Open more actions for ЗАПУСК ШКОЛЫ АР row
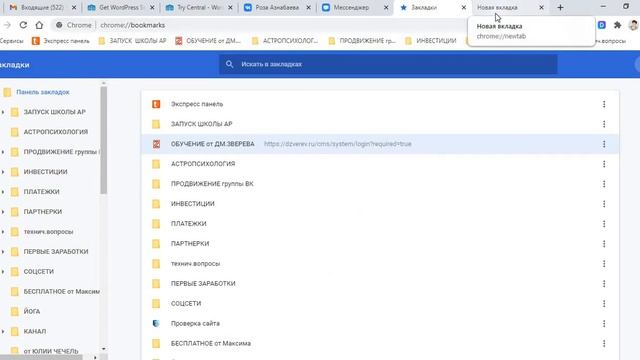The width and height of the screenshot is (640, 360). pyautogui.click(x=604, y=124)
